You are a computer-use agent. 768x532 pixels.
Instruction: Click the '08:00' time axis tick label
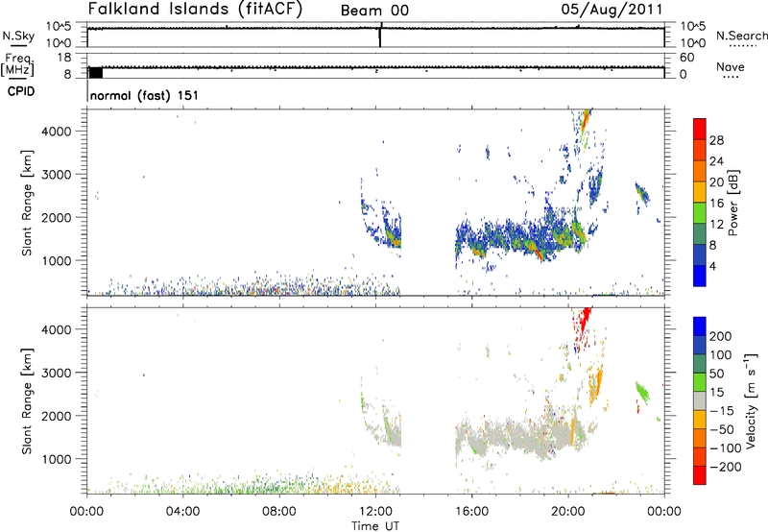[279, 512]
